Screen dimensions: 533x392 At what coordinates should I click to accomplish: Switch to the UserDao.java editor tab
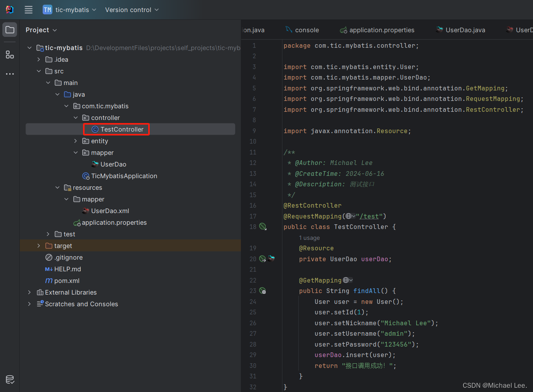[x=460, y=30]
